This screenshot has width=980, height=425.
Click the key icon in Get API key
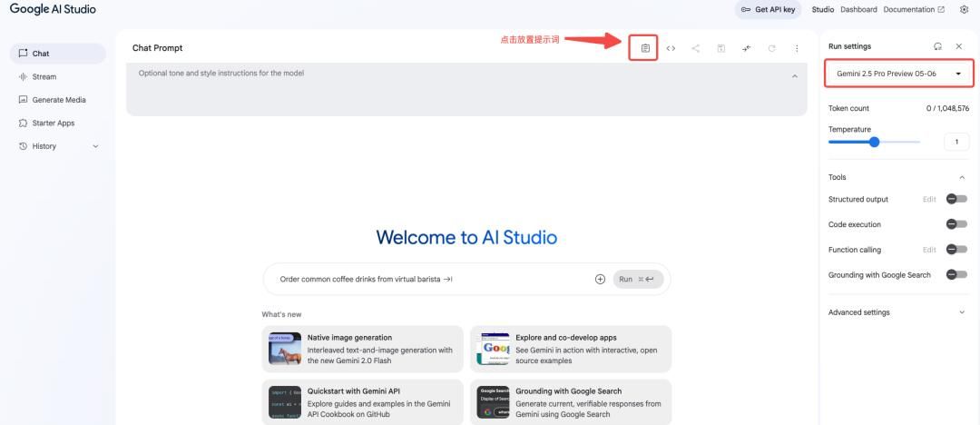[x=746, y=9]
